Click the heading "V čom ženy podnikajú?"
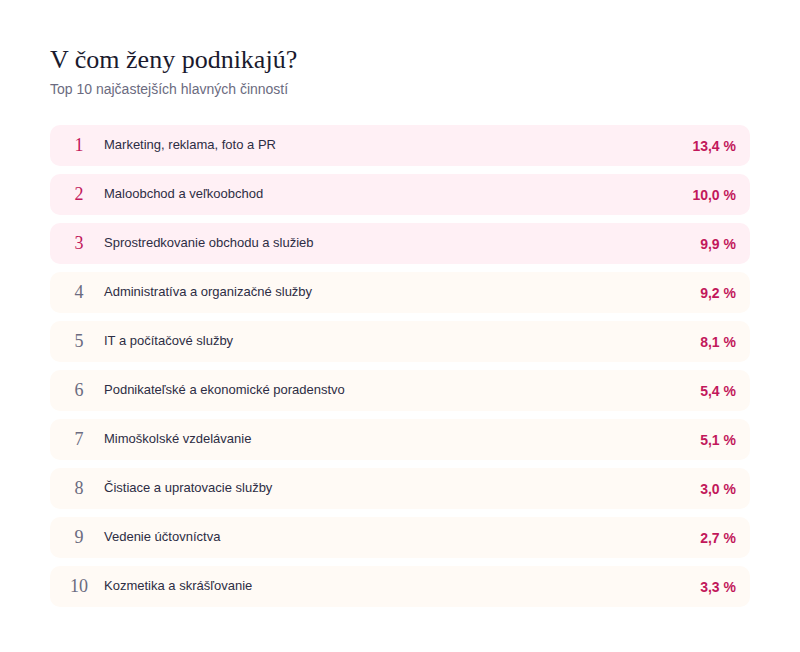Screen dimensions: 800x652 click(x=173, y=60)
